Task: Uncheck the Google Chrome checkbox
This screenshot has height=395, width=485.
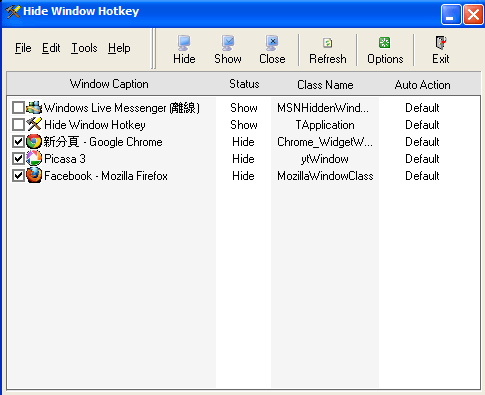Action: pos(18,142)
